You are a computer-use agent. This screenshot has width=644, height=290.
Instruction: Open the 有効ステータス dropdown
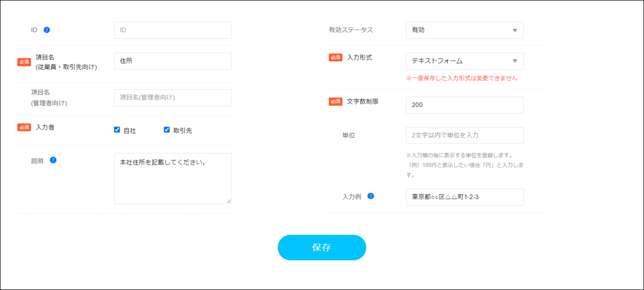click(464, 30)
